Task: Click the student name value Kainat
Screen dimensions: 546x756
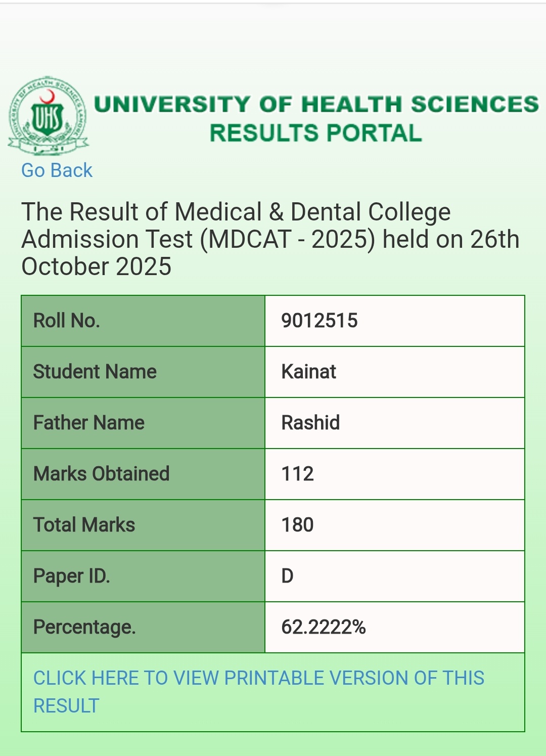Action: pos(308,372)
